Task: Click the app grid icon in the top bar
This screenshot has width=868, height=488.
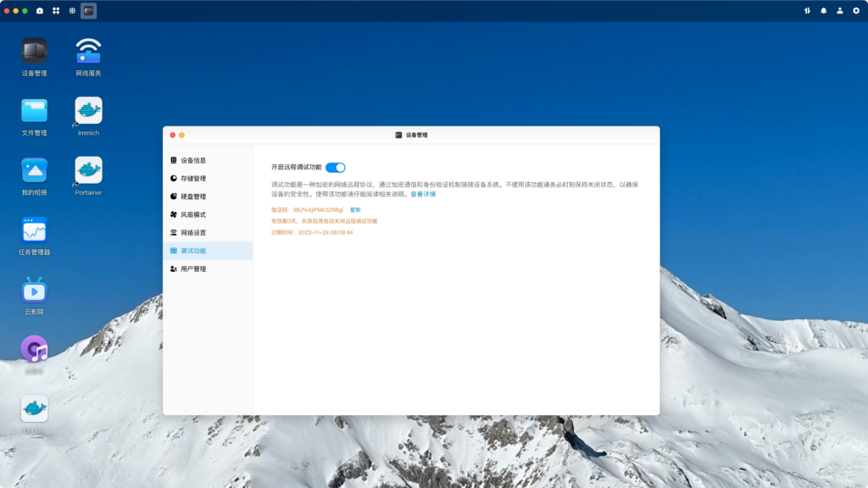Action: coord(56,11)
